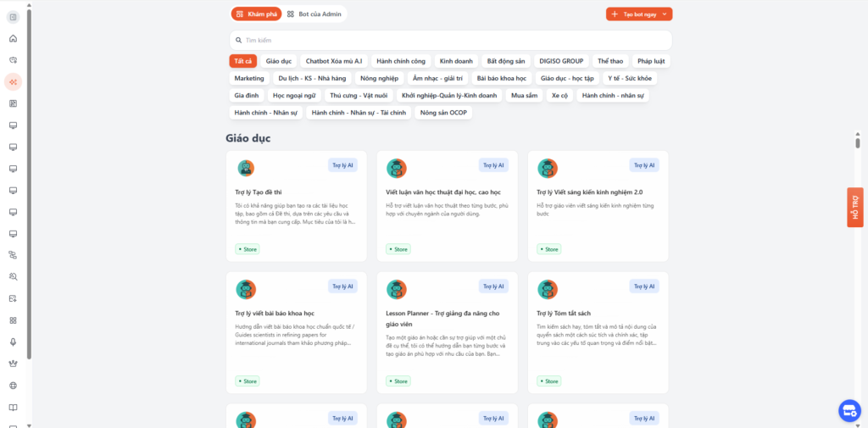This screenshot has height=428, width=868.
Task: Open the globe icon in sidebar
Action: (x=14, y=386)
